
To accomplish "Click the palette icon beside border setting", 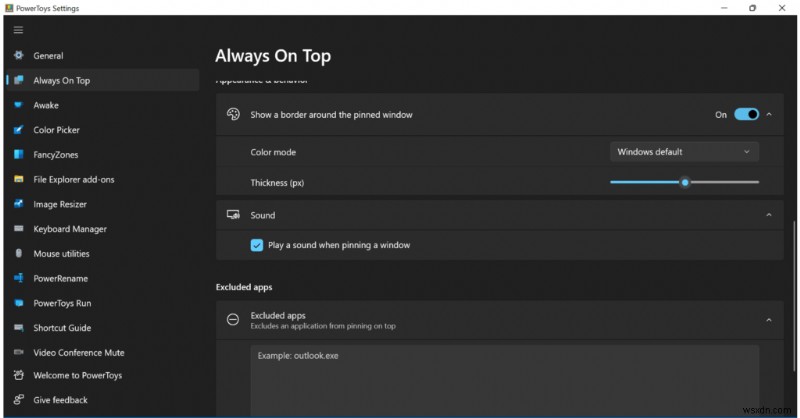I will (233, 114).
